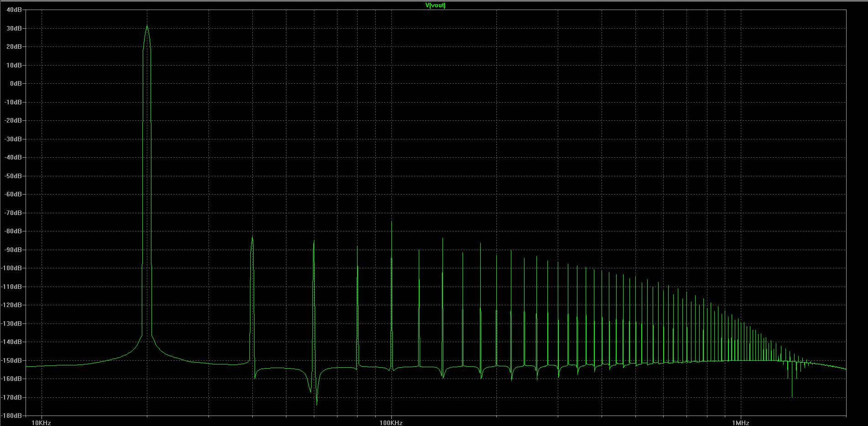Click the -90dB axis label
This screenshot has width=868, height=426.
(x=14, y=250)
